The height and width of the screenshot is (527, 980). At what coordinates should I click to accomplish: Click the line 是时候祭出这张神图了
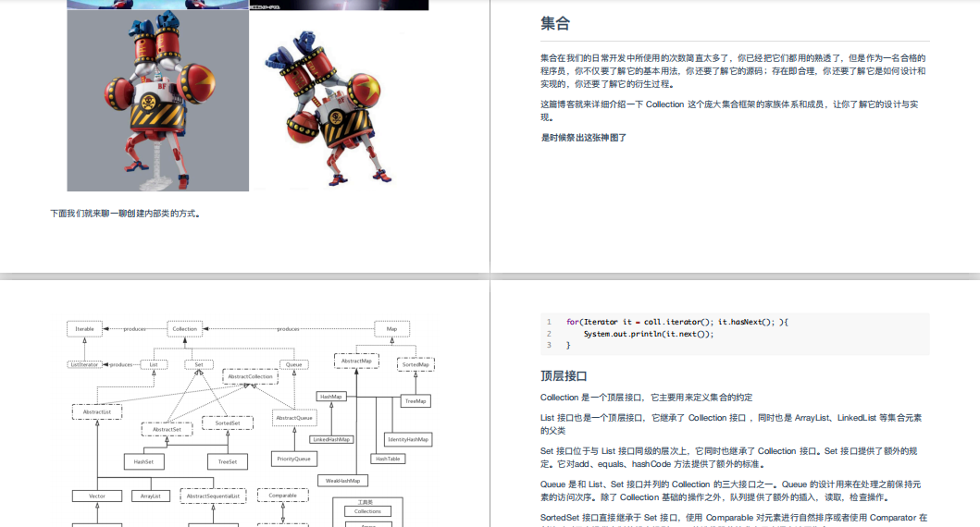[x=584, y=138]
